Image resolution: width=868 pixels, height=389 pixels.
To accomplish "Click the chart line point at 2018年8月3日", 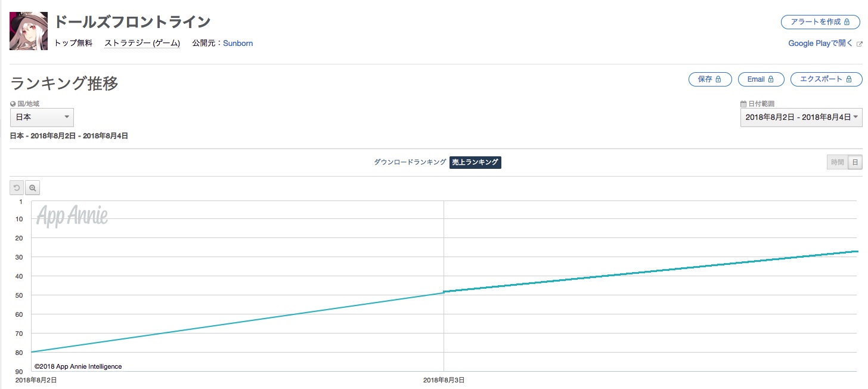I will (444, 292).
